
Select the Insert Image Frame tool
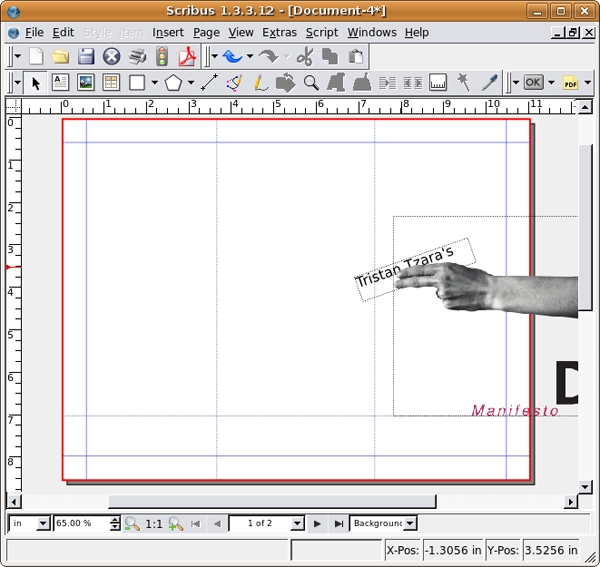click(x=86, y=83)
